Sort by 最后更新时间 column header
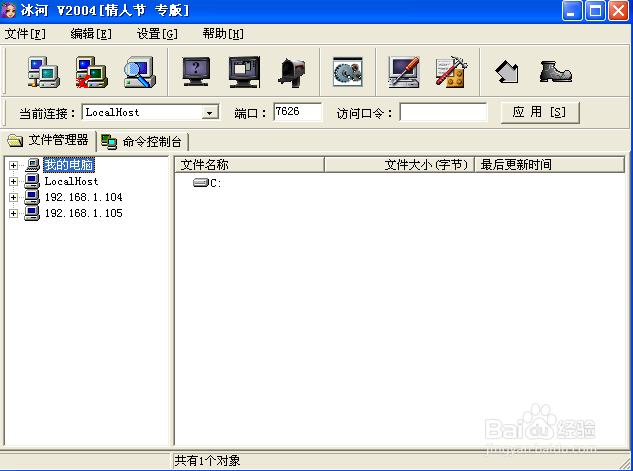Screen dimensions: 633x471 coord(549,165)
